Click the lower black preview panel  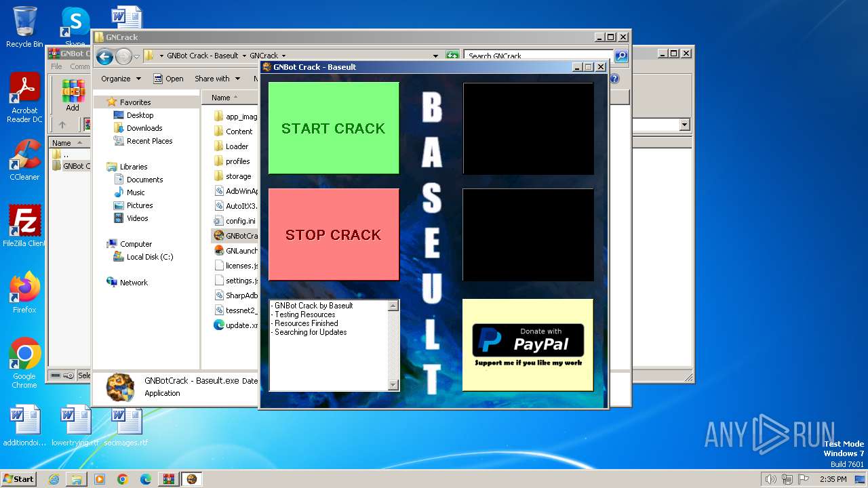pyautogui.click(x=528, y=235)
